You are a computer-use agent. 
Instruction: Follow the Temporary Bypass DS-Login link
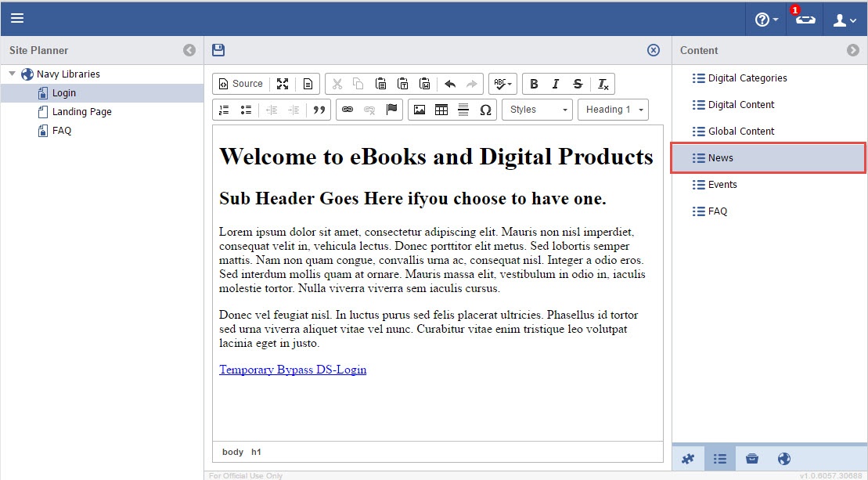(293, 370)
